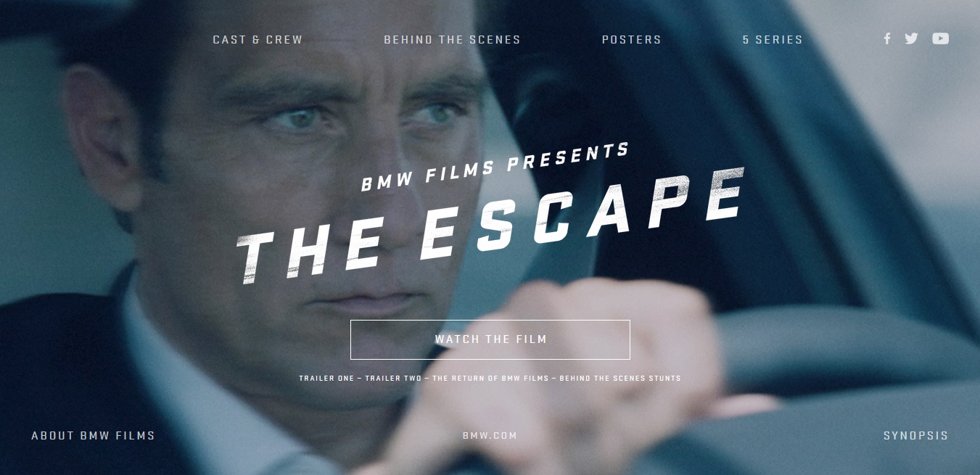Click The Escape title logo
The height and width of the screenshot is (475, 980).
490,225
